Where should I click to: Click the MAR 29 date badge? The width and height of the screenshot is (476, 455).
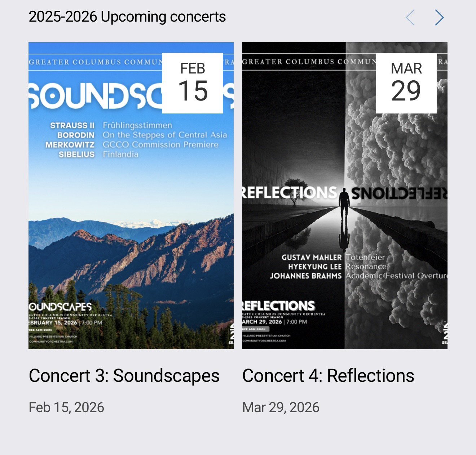pos(406,83)
